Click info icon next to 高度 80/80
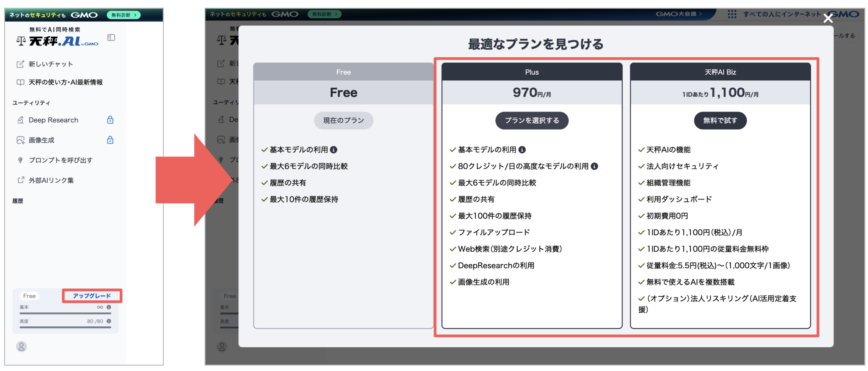Screen dimensions: 868x371 (109, 321)
